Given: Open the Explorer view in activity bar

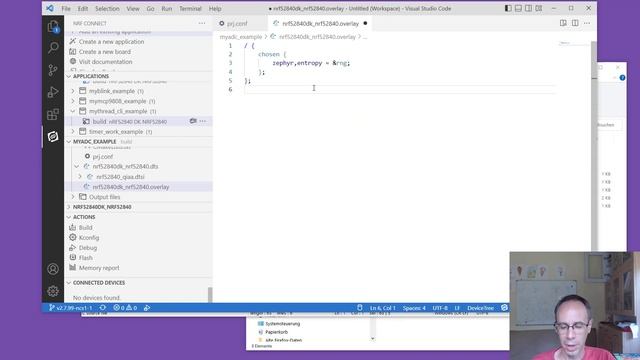Looking at the screenshot, I should pyautogui.click(x=53, y=27).
